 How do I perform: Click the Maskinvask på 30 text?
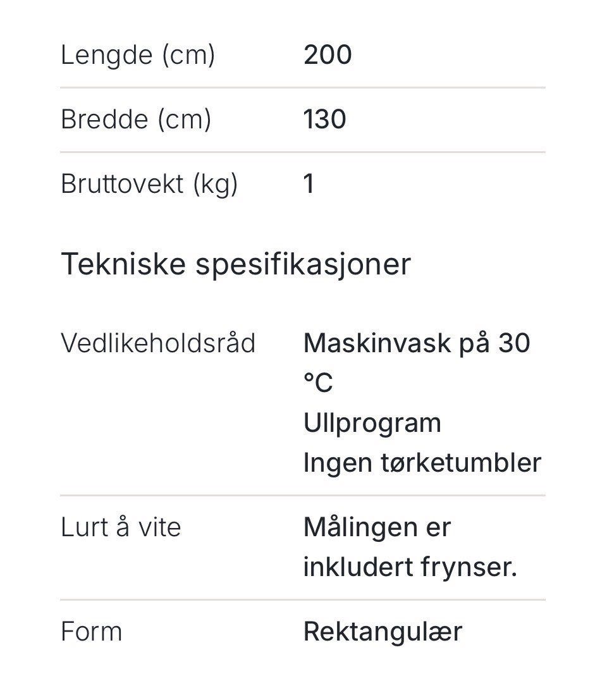417,343
